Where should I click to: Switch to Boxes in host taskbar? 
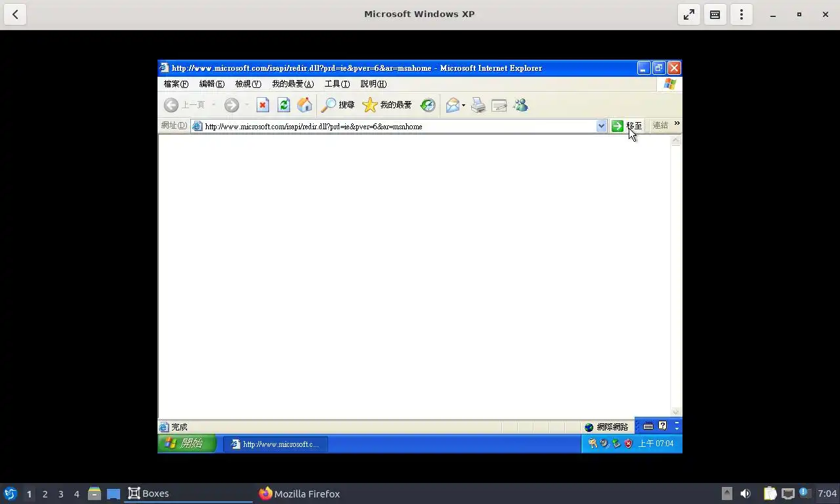coord(188,493)
